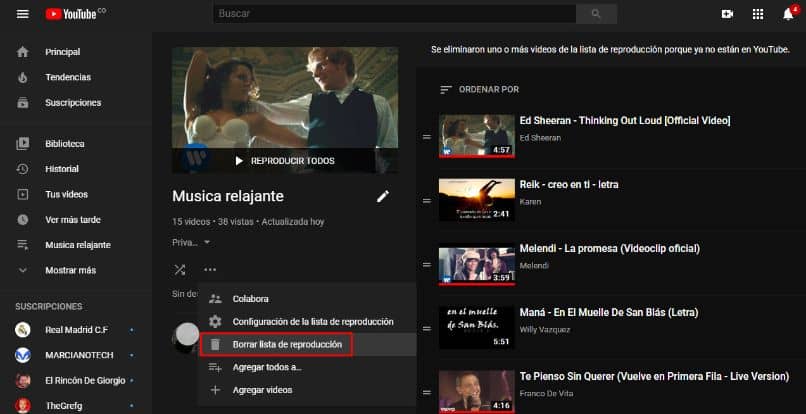Viewport: 806px width, 414px height.
Task: Open Maná En El Muelle thumbnail
Action: 477,328
